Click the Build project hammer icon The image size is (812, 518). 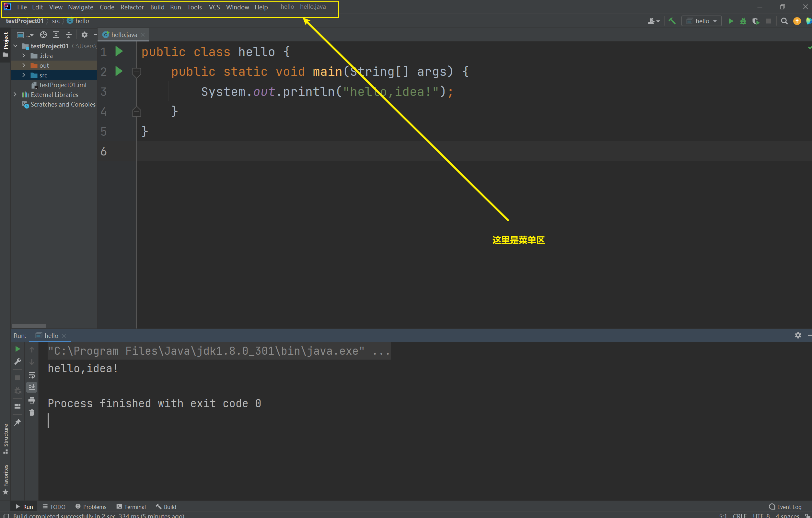click(672, 21)
